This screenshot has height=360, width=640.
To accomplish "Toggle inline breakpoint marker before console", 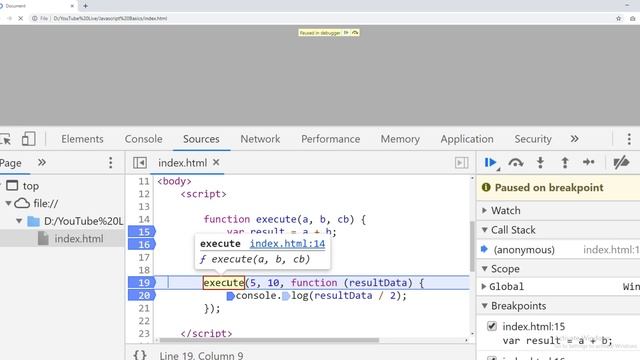I will 231,296.
